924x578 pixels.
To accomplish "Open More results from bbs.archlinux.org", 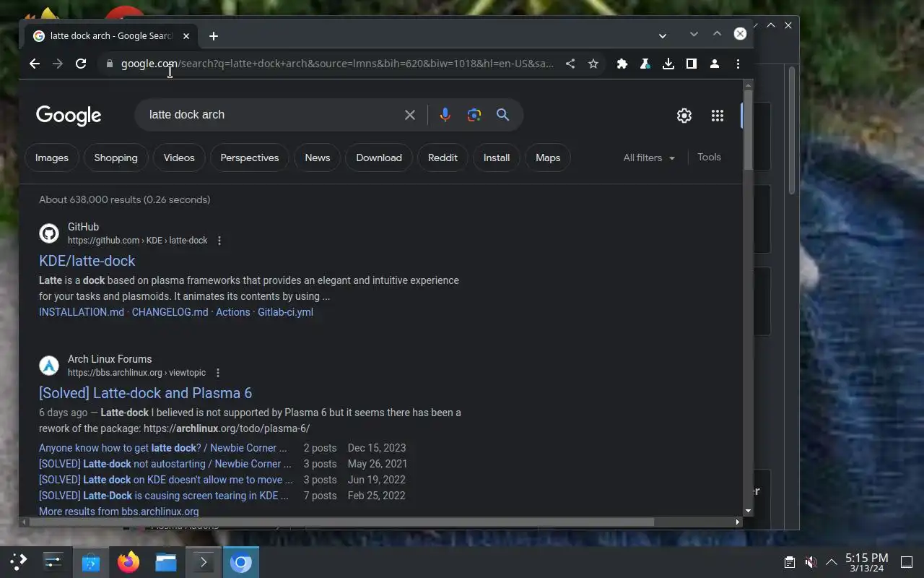I will pos(118,512).
